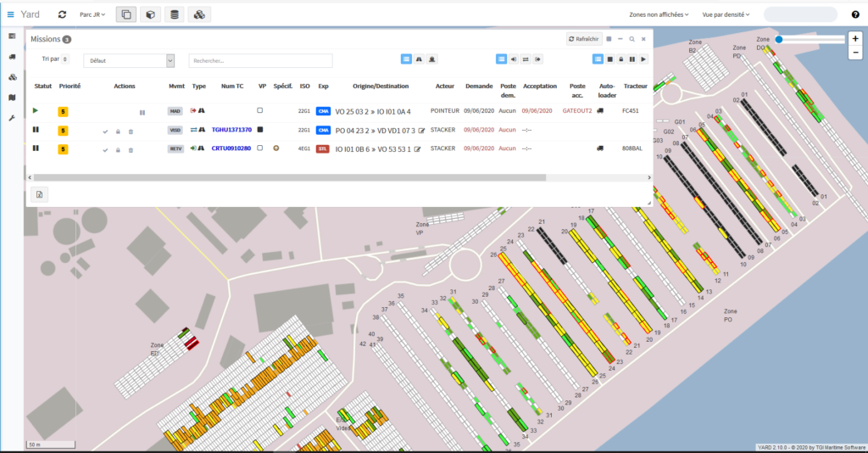Click the refresh arrows icon beside Yard

click(62, 14)
